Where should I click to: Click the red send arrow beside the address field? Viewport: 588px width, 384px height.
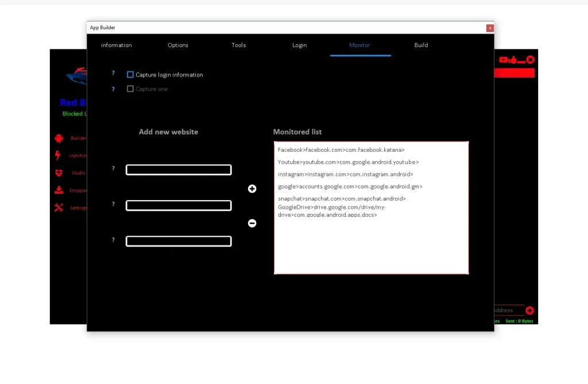tap(529, 310)
